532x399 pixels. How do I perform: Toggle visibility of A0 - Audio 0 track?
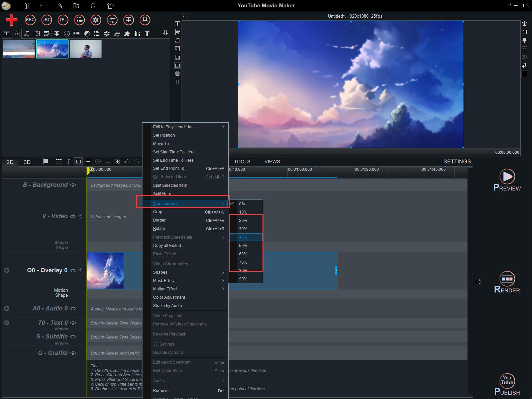[73, 308]
